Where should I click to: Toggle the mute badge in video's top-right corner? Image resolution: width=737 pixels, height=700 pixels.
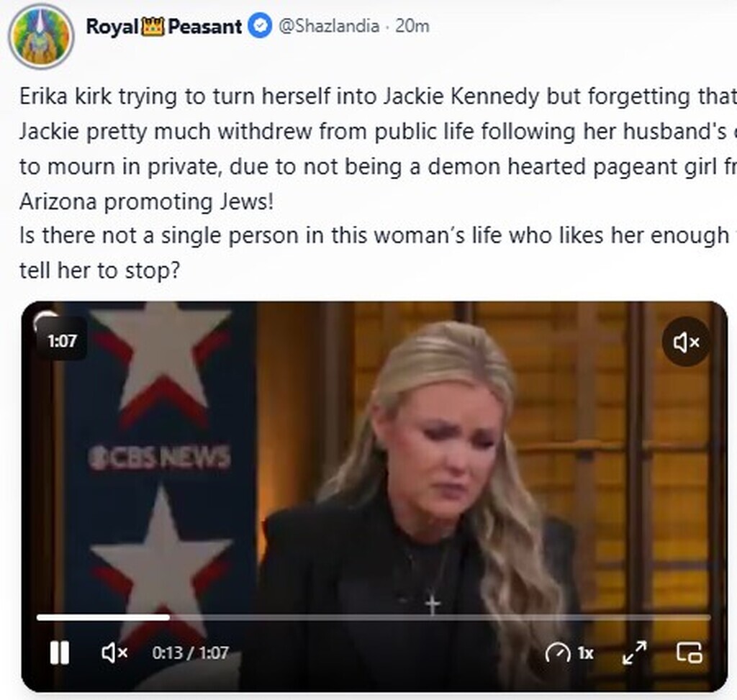[686, 342]
